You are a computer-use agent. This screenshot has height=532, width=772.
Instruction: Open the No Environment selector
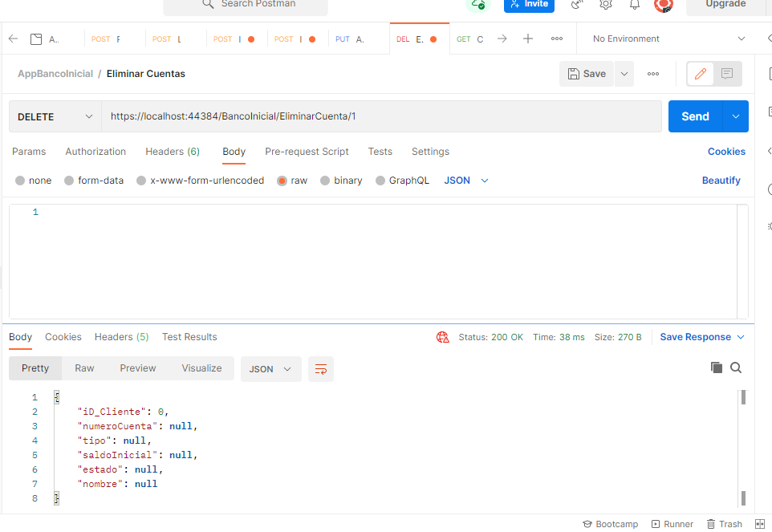point(668,39)
